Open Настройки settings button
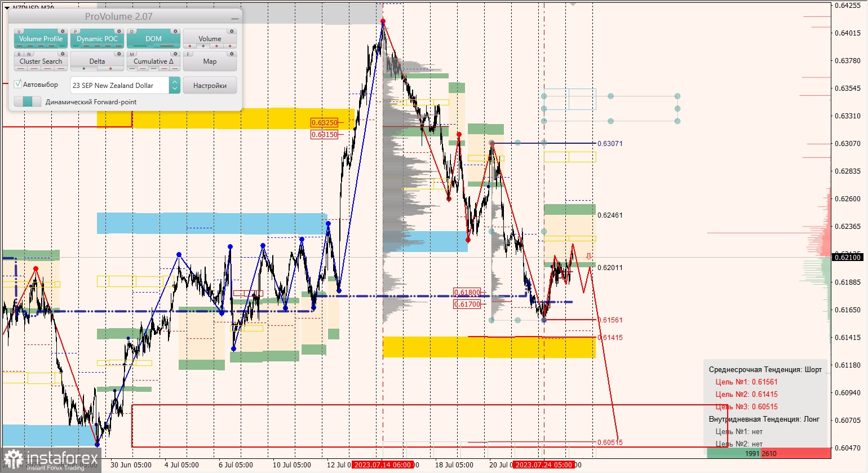 pos(210,85)
